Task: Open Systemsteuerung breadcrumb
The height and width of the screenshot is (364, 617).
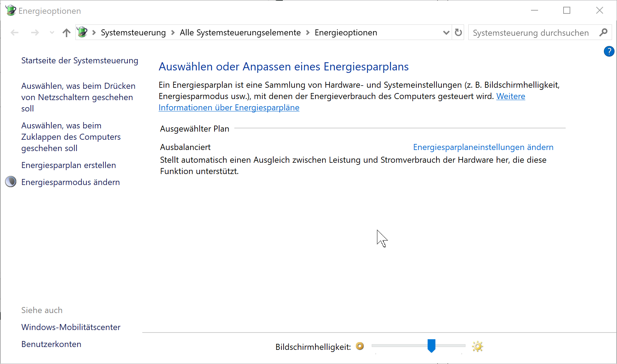Action: click(x=133, y=33)
